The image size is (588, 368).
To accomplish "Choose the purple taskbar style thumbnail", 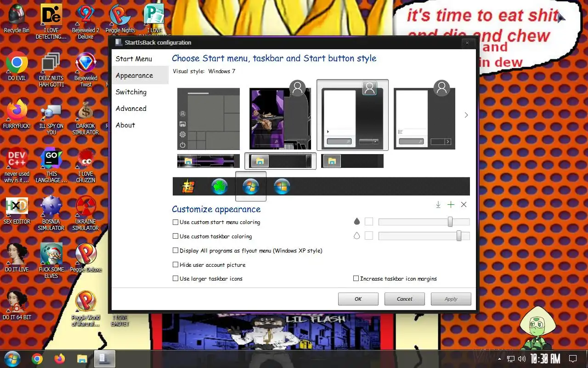I will (x=209, y=161).
